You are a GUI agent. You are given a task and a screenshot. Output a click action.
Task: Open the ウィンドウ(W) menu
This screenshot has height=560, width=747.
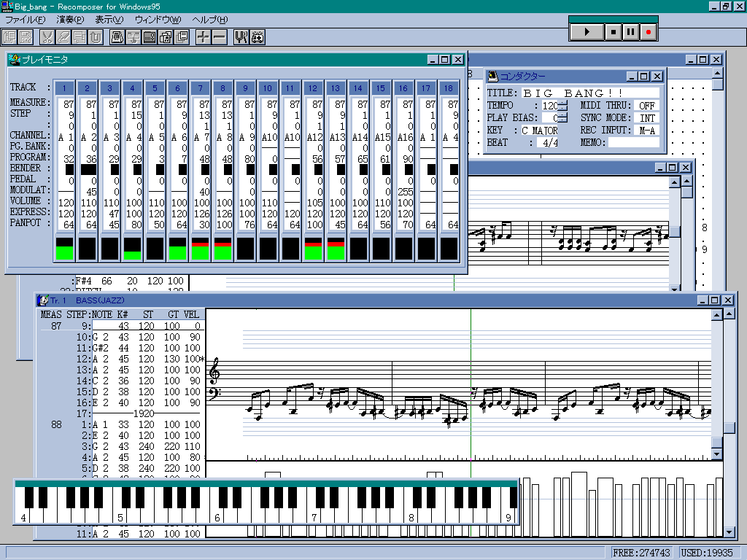tap(158, 20)
